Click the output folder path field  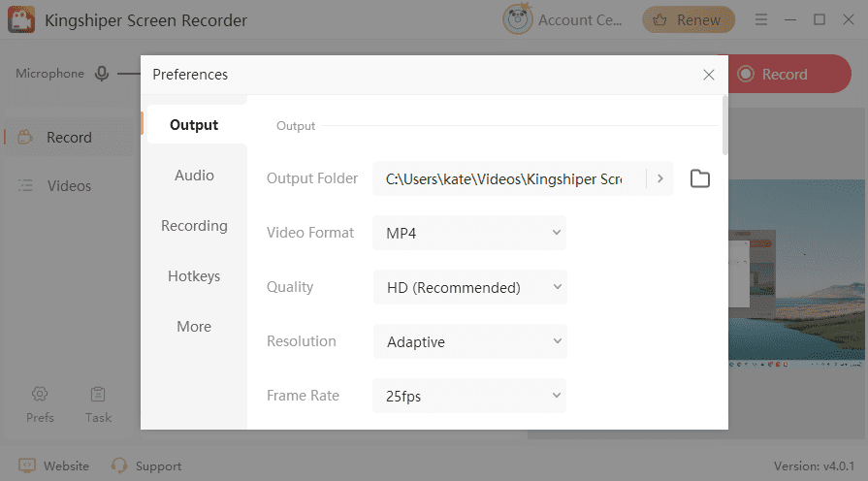click(504, 178)
